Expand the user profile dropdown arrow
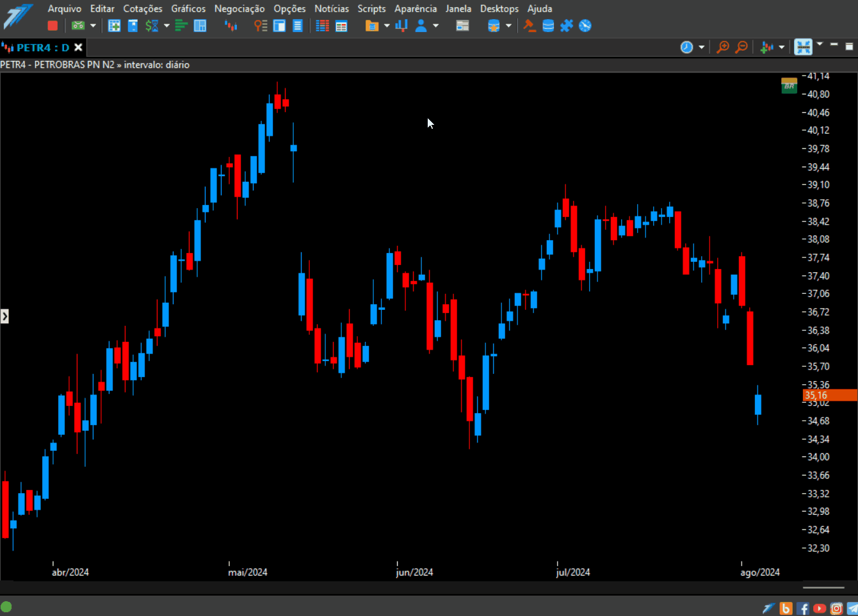The image size is (858, 616). click(x=436, y=26)
